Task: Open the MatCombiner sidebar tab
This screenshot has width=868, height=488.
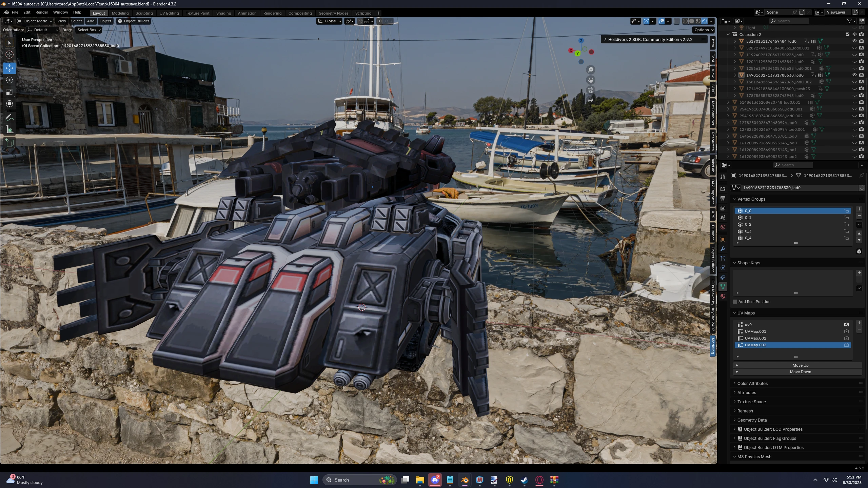Action: tap(713, 113)
